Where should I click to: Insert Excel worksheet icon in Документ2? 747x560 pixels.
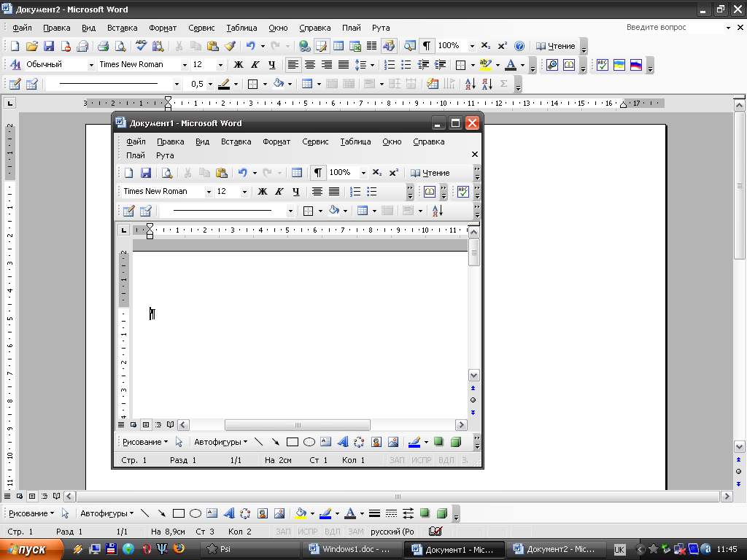355,46
